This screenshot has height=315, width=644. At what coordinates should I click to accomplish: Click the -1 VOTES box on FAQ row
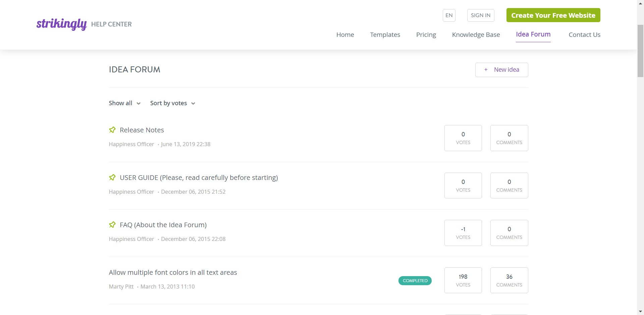coord(463,233)
